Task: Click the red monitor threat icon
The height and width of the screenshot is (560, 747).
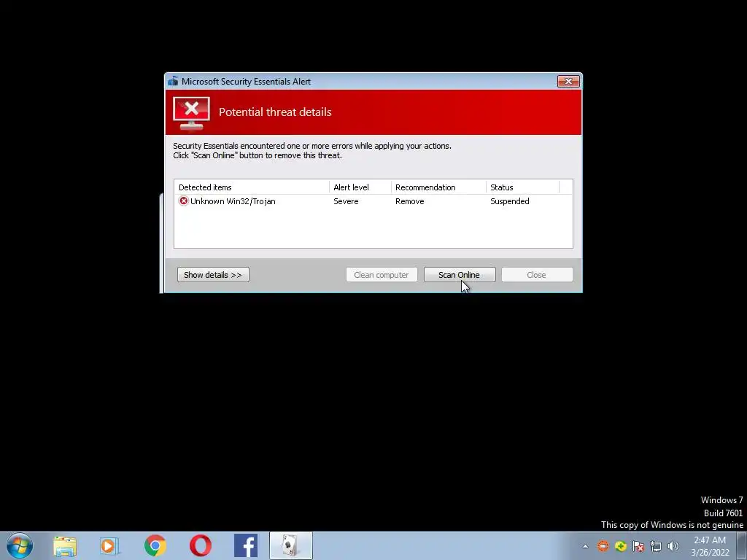Action: (x=192, y=113)
